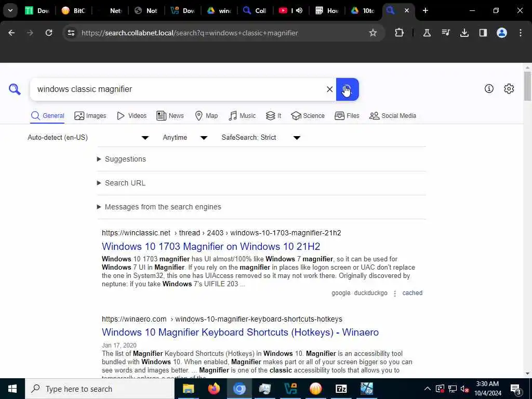The width and height of the screenshot is (532, 399).
Task: Switch to the Coll browser tab
Action: coord(255,10)
